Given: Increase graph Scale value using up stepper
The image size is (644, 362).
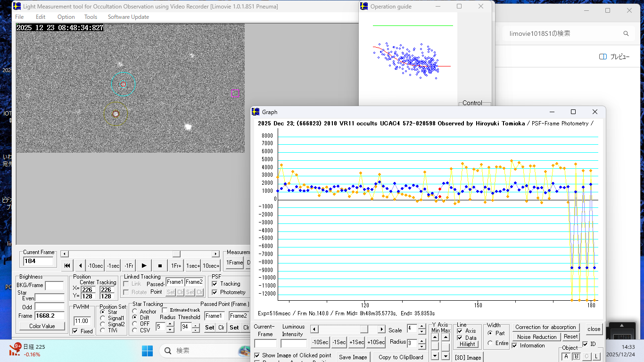Looking at the screenshot, I should 422,327.
